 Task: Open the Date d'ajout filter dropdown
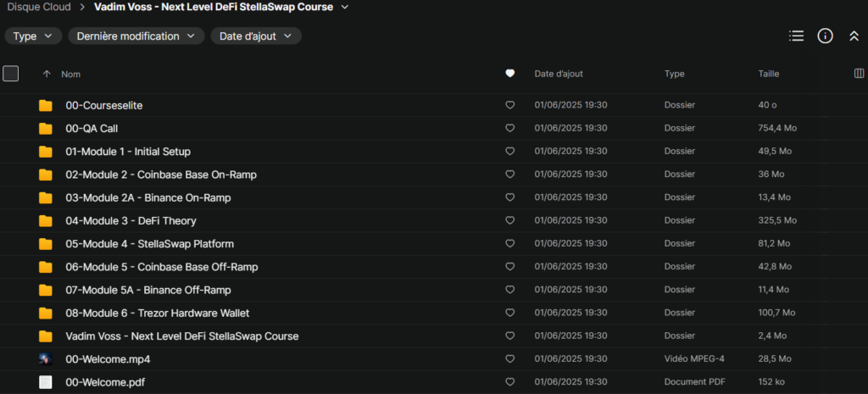[x=255, y=36]
